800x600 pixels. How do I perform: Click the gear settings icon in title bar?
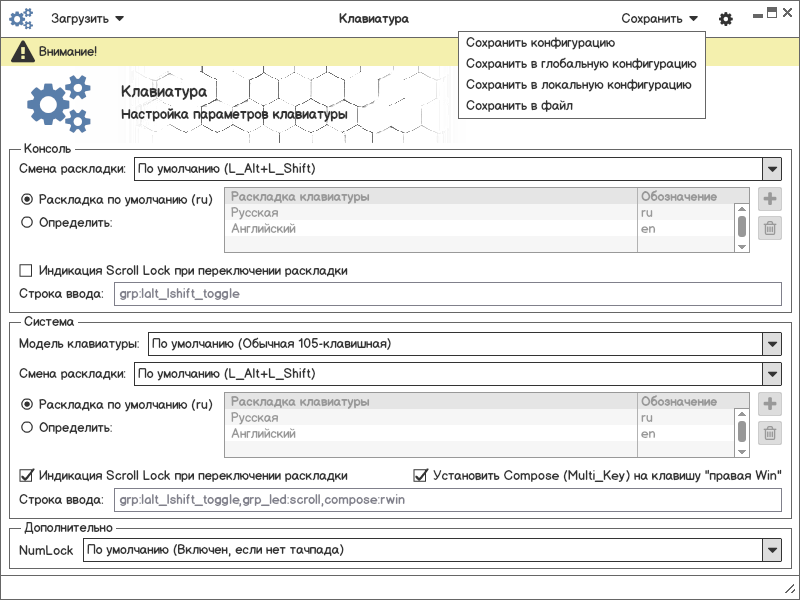click(x=726, y=18)
